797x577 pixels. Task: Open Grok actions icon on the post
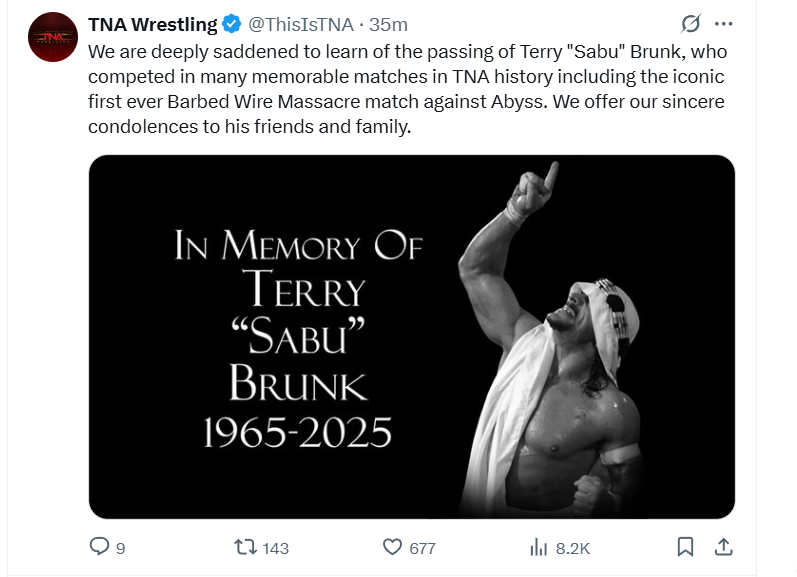(689, 23)
